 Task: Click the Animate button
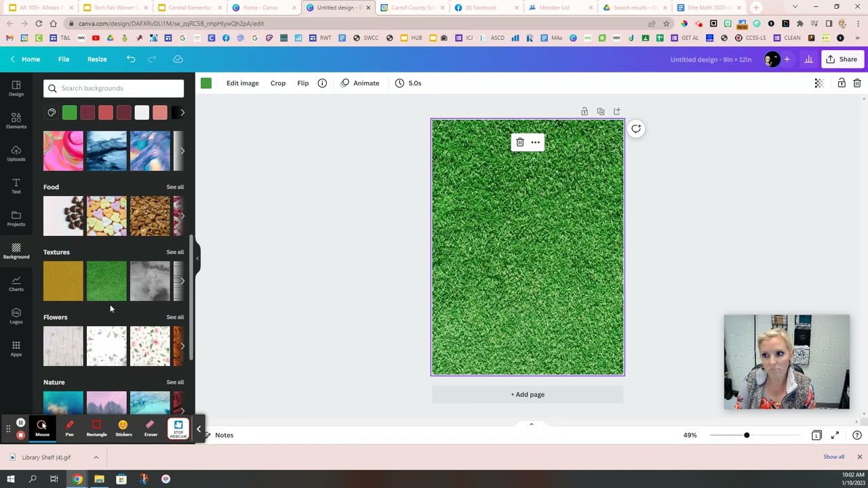tap(359, 83)
